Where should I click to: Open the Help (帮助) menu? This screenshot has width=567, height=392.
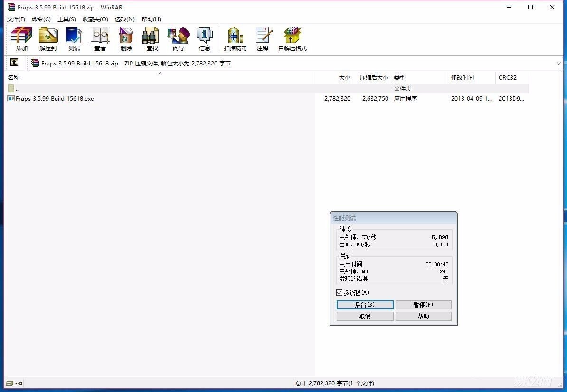151,19
